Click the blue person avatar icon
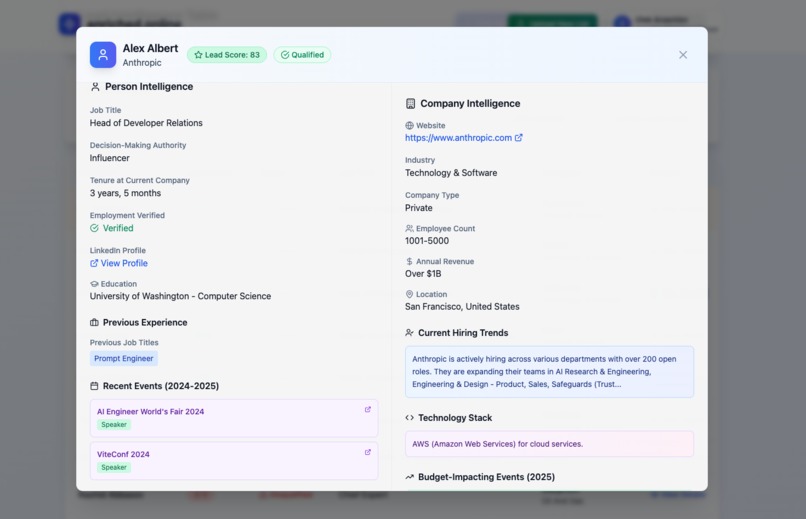Viewport: 806px width, 519px height. [103, 55]
